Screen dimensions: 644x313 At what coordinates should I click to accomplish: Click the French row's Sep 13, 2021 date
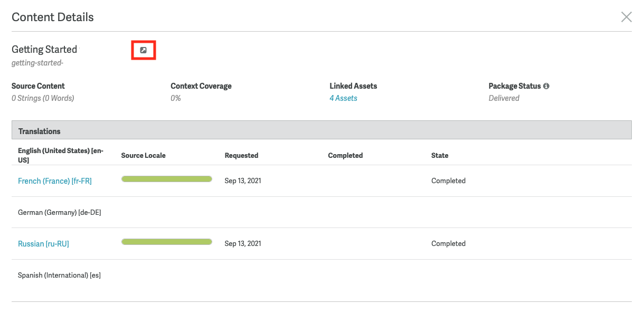coord(243,181)
